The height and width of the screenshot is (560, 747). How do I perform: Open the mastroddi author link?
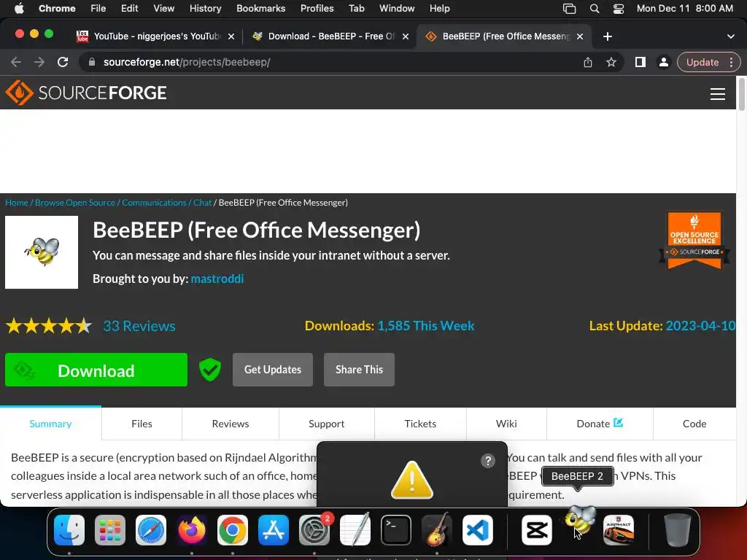tap(217, 279)
